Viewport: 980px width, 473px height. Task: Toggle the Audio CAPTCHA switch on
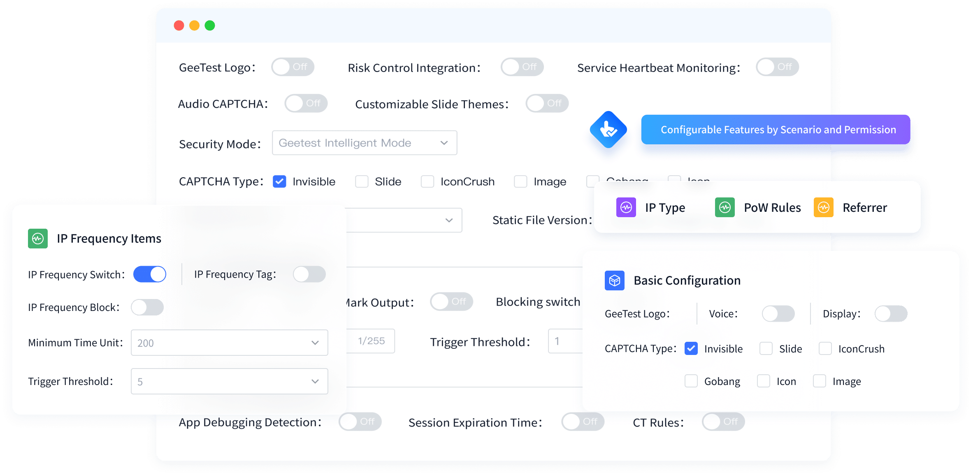coord(306,103)
